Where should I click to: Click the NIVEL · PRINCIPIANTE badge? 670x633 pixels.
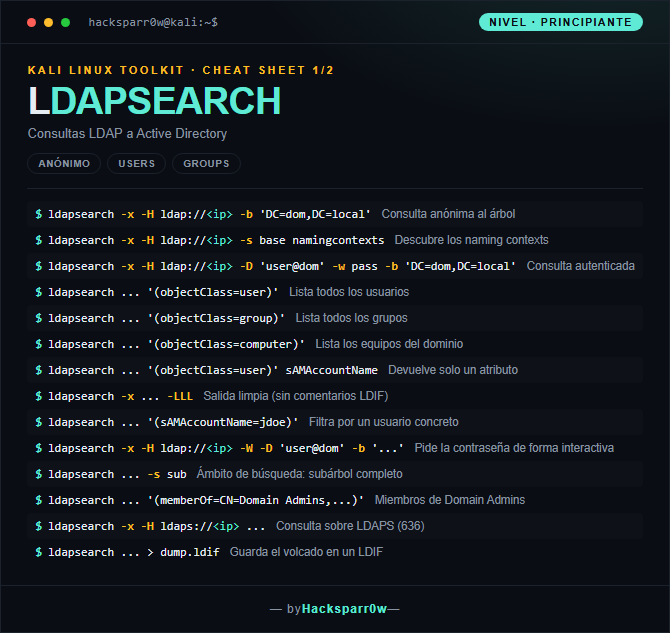click(x=561, y=22)
